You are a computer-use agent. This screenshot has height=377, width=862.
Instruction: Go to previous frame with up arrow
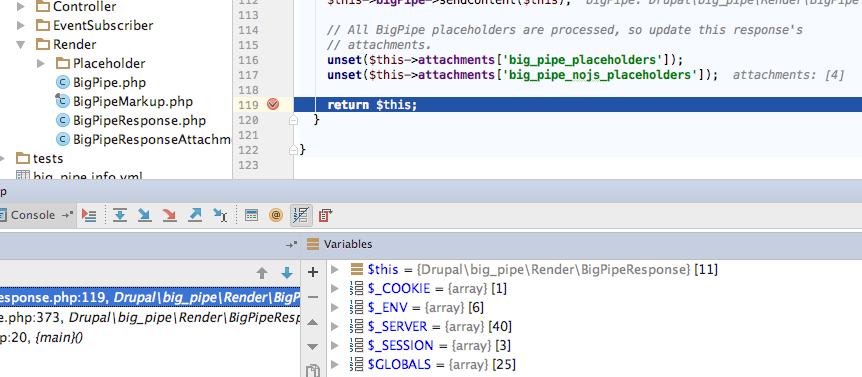tap(262, 273)
